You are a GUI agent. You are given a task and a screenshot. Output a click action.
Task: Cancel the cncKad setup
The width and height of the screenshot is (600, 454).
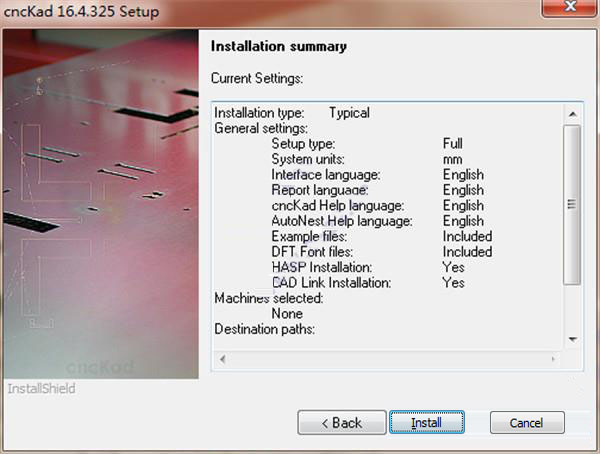click(x=527, y=423)
